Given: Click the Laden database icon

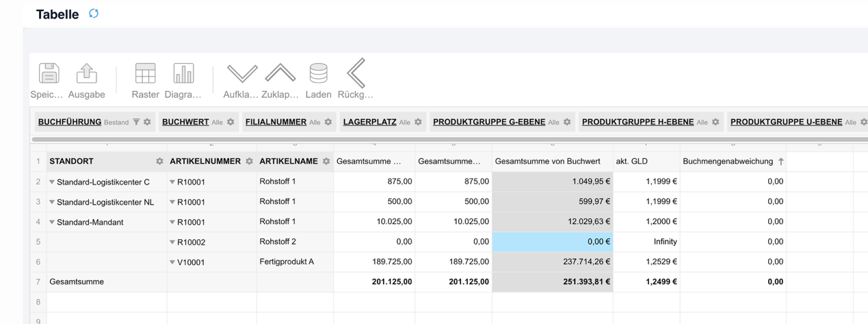Looking at the screenshot, I should (318, 74).
